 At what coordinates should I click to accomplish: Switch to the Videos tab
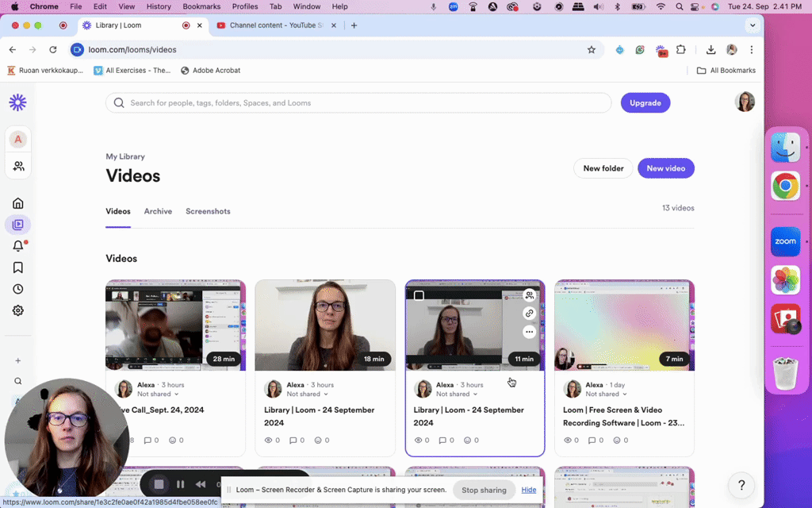118,211
